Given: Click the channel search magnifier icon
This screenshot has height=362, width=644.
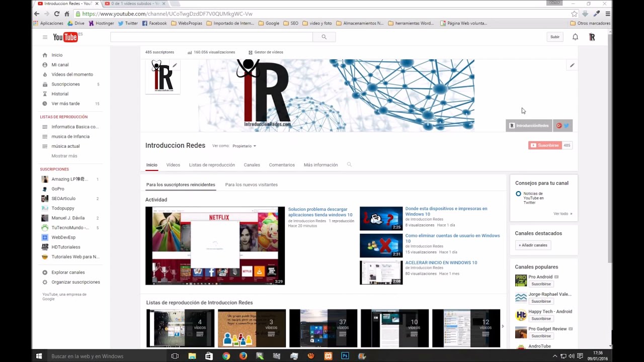Looking at the screenshot, I should coord(349,164).
